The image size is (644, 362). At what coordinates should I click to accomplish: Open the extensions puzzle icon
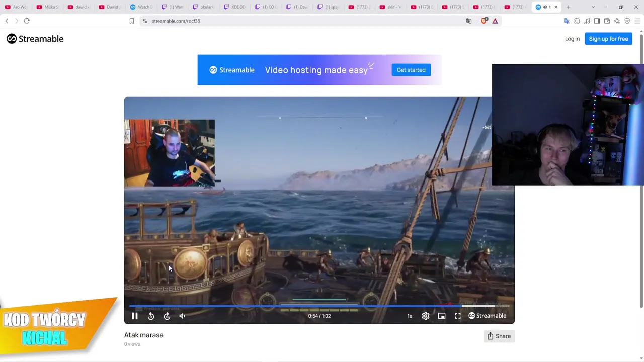pyautogui.click(x=577, y=21)
